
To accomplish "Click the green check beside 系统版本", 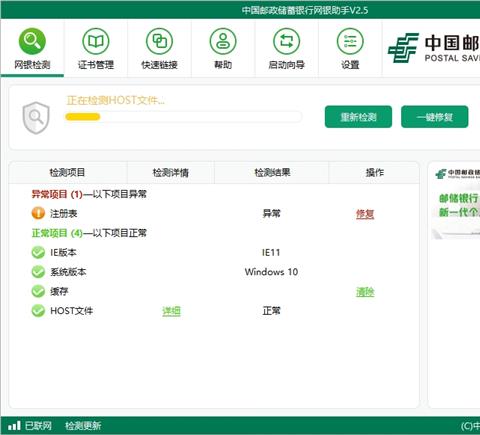I will point(38,272).
